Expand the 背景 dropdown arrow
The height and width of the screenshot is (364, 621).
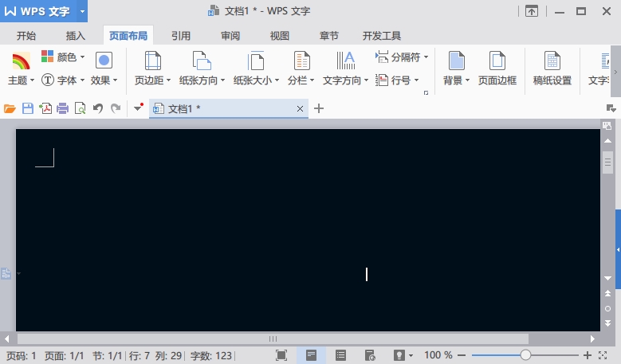467,80
